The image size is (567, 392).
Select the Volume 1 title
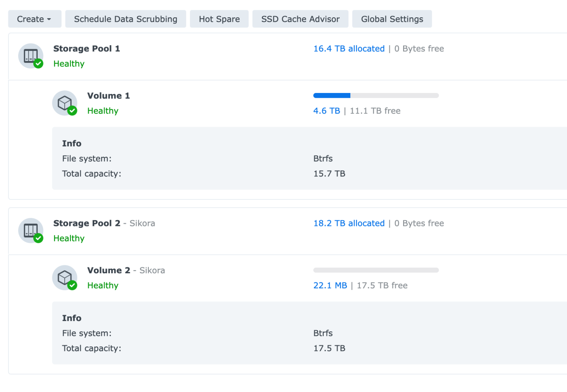tap(109, 96)
